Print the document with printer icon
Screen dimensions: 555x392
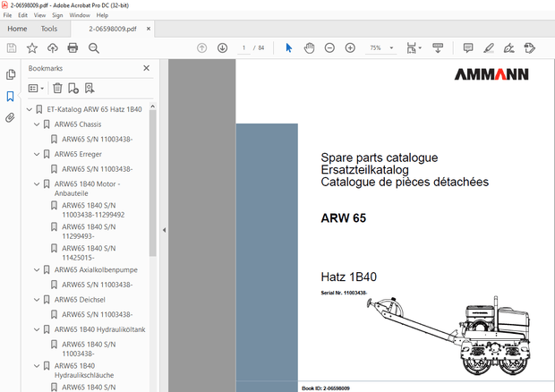pos(73,47)
